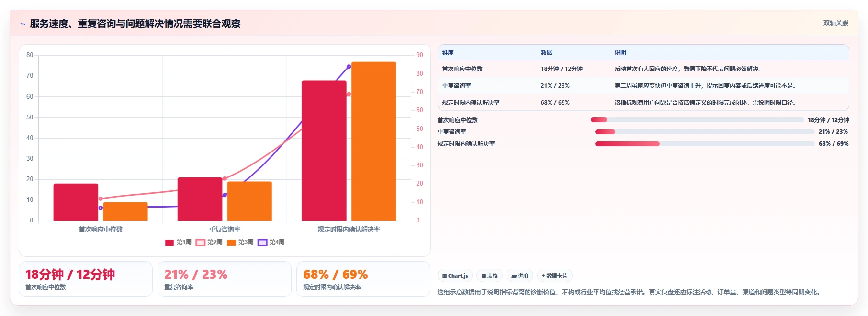Toggle the 第2周 legend entry
Image resolution: width=868 pixels, height=316 pixels.
point(209,242)
